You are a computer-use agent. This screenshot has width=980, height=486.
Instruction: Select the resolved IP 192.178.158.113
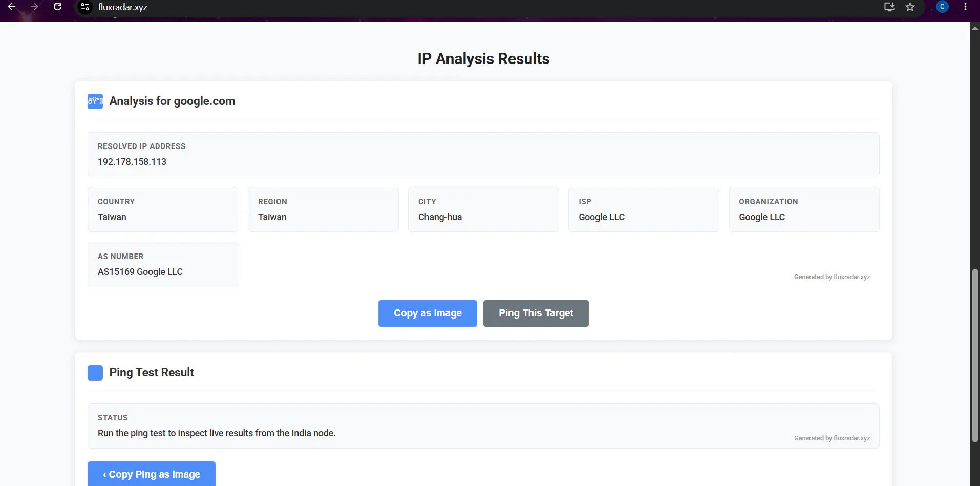132,162
